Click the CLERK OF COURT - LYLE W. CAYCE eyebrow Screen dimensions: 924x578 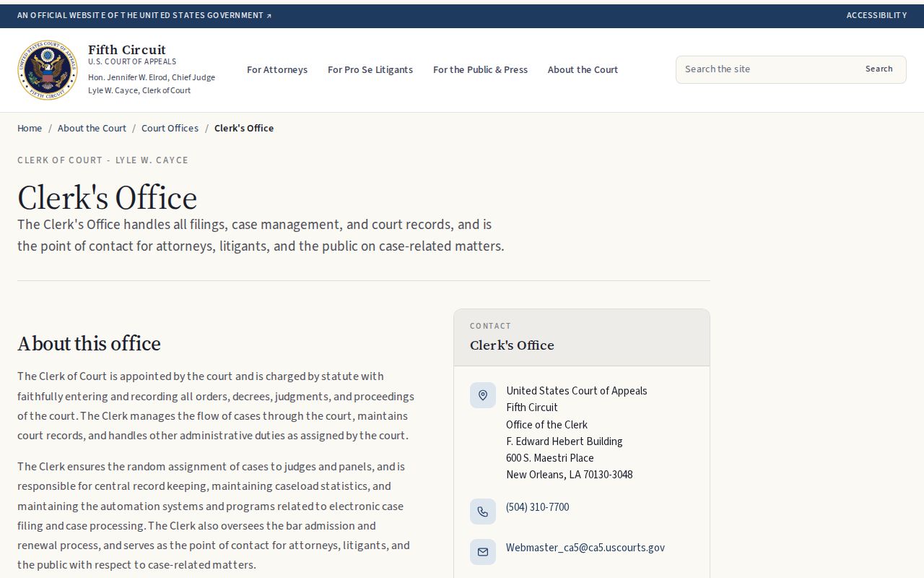tap(103, 160)
